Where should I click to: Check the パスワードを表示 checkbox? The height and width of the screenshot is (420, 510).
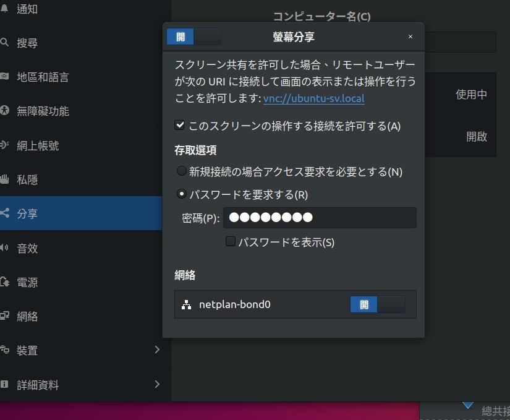pyautogui.click(x=231, y=241)
